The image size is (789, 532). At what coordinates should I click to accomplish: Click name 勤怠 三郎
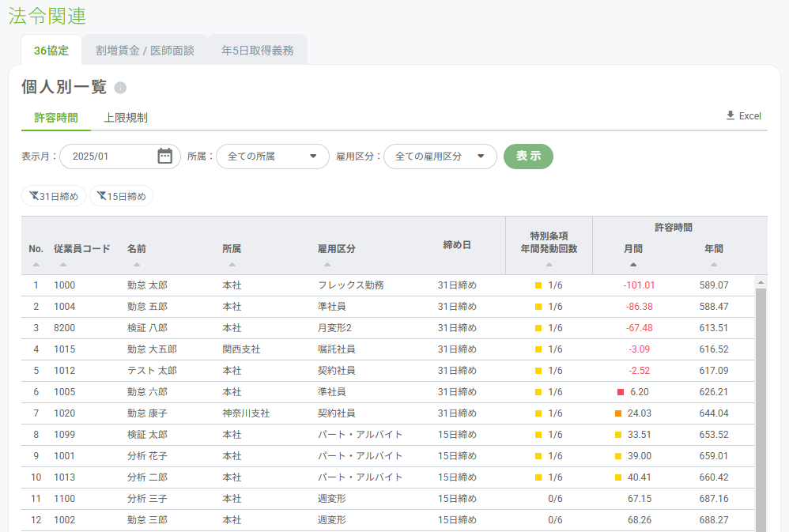[147, 520]
